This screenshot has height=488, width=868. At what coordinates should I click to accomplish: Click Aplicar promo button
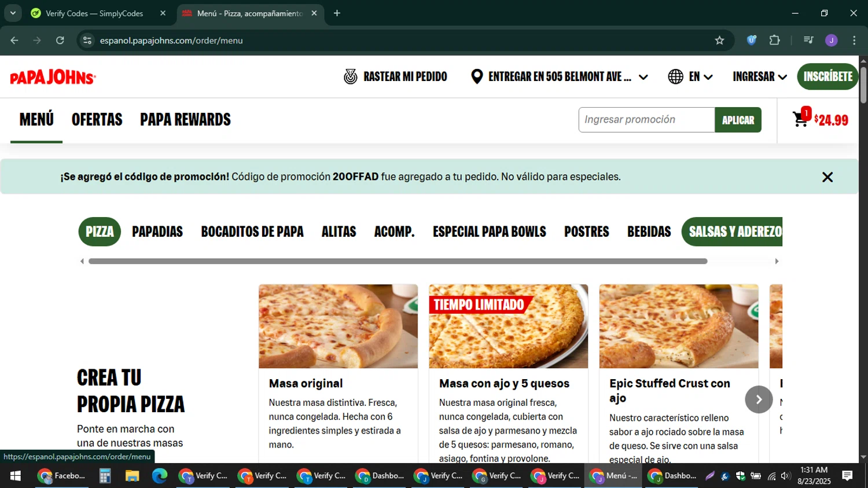coord(738,120)
